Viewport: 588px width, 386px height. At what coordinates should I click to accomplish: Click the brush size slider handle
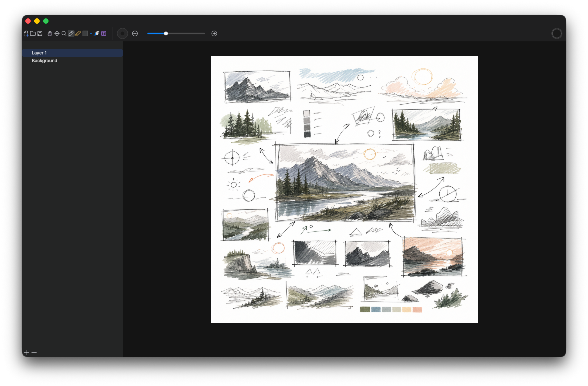[x=166, y=34]
